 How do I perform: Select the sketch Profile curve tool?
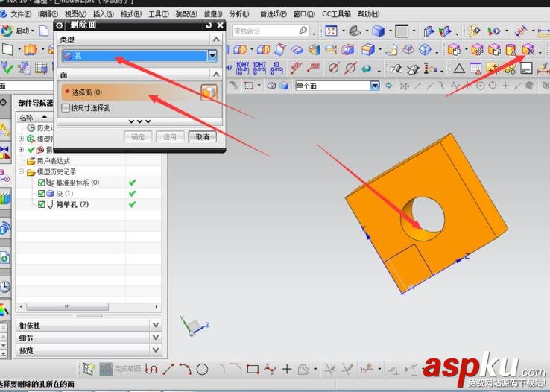pyautogui.click(x=151, y=369)
